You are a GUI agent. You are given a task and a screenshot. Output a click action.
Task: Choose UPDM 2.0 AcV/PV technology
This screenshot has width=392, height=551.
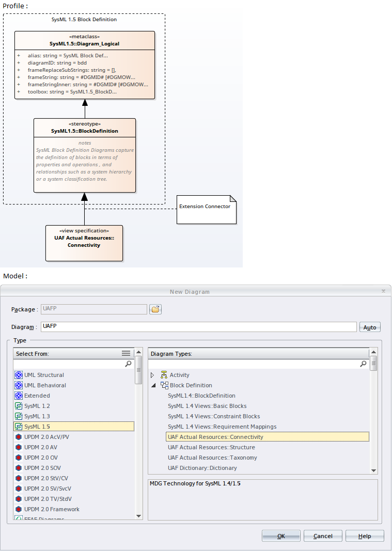[46, 437]
